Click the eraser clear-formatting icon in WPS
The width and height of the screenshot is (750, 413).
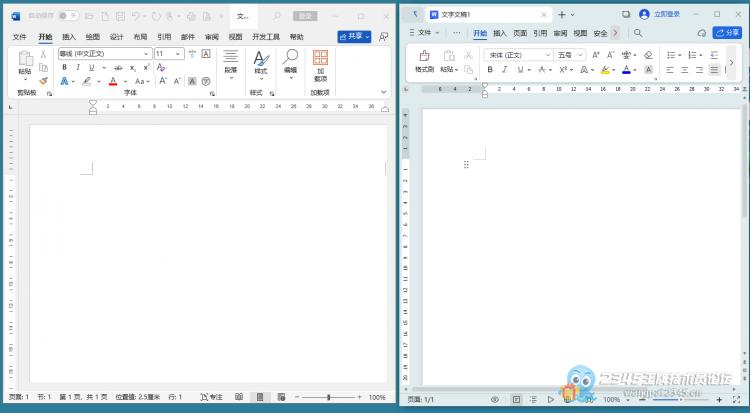[x=649, y=55]
